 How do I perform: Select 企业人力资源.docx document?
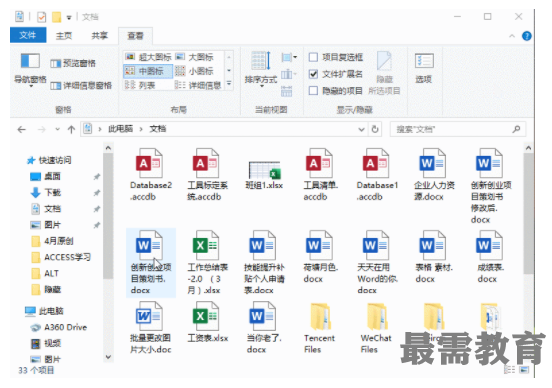[434, 175]
